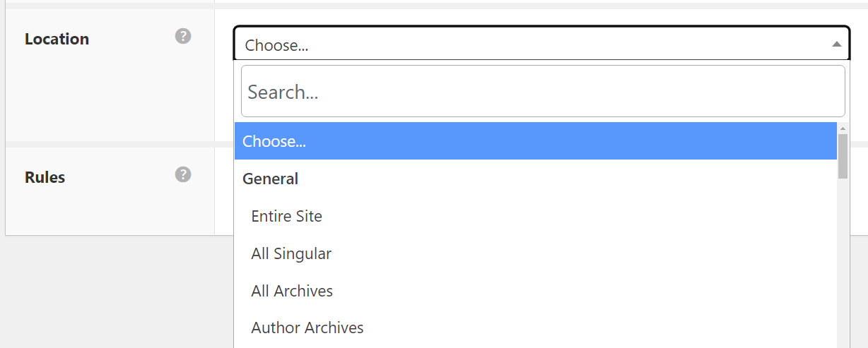Click the dropdown list scrollbar thumb
This screenshot has height=348, width=868.
(843, 155)
